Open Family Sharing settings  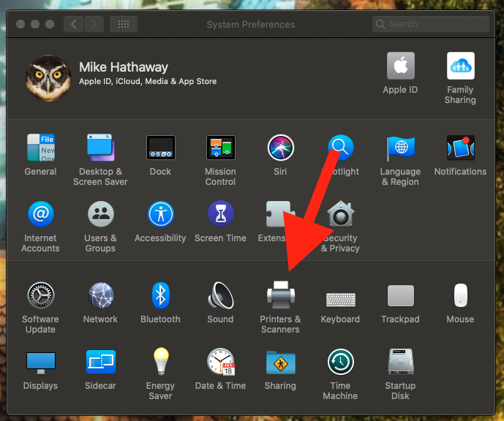460,67
